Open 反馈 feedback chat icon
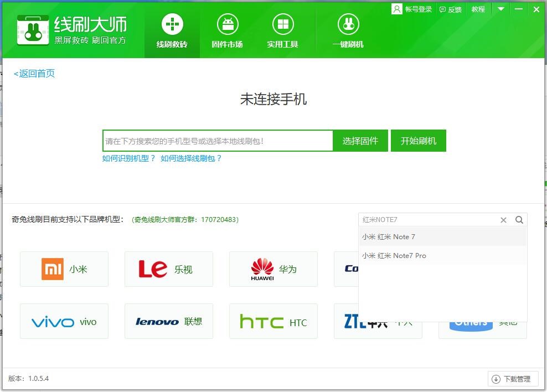 pyautogui.click(x=442, y=9)
